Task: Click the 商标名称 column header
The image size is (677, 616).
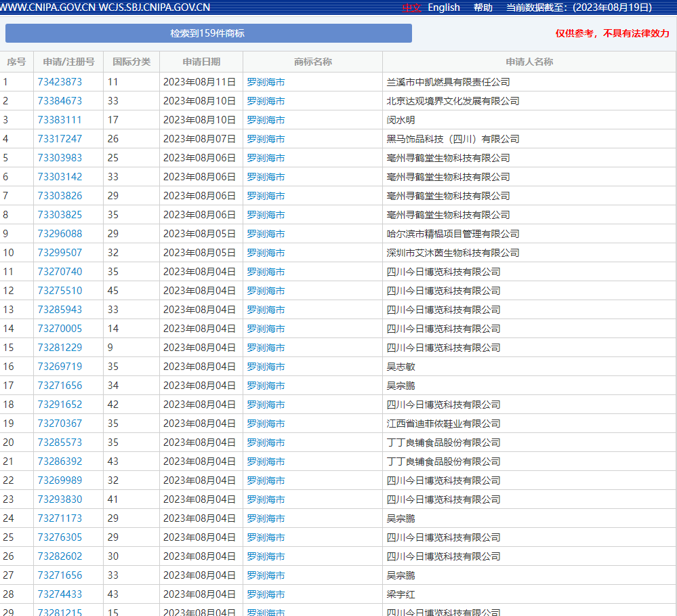Action: [x=313, y=62]
